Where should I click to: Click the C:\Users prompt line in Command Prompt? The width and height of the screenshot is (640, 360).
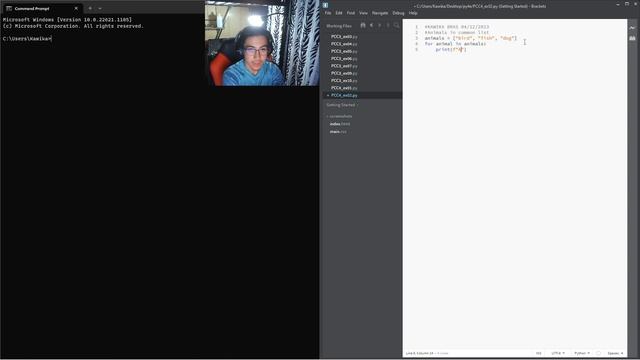pos(27,39)
